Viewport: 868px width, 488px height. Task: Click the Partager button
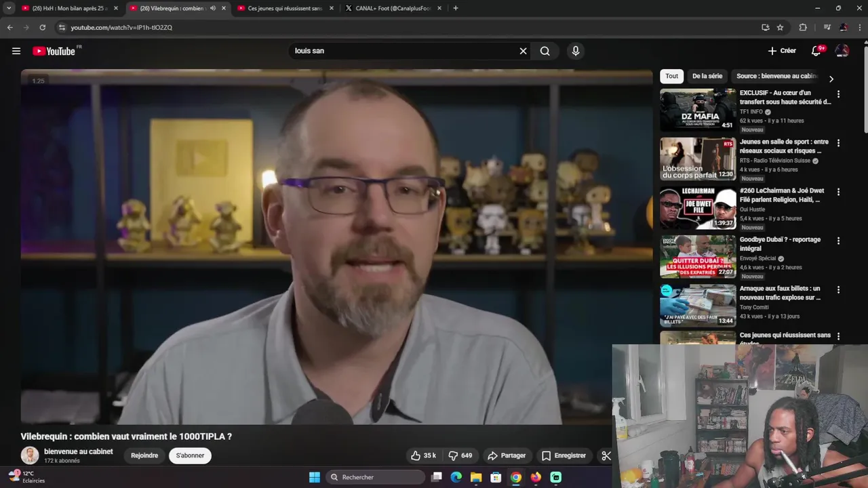click(507, 455)
